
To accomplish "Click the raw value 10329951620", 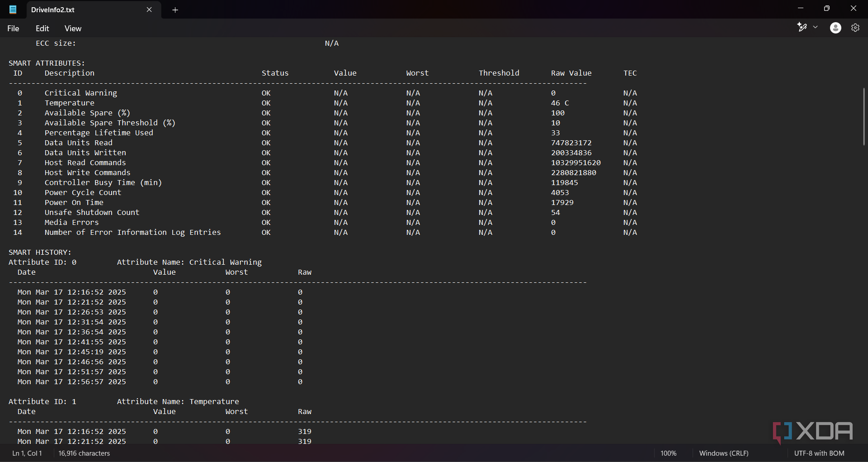I will click(576, 163).
